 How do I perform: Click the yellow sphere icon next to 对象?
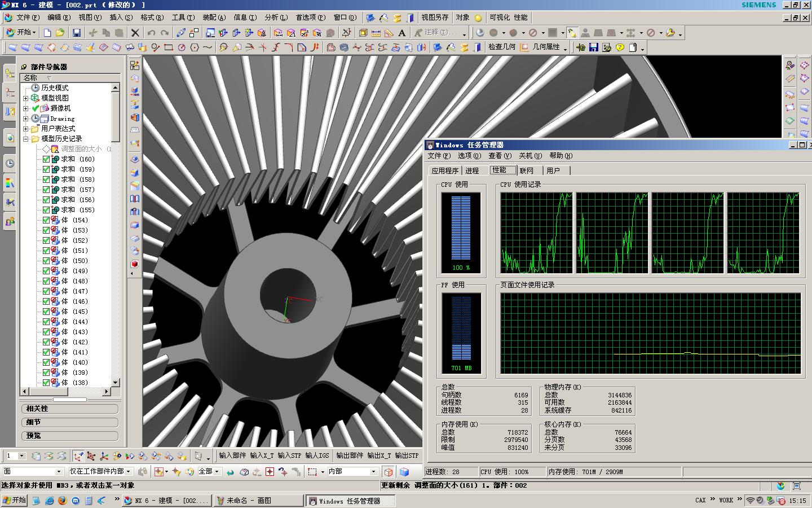tap(478, 18)
